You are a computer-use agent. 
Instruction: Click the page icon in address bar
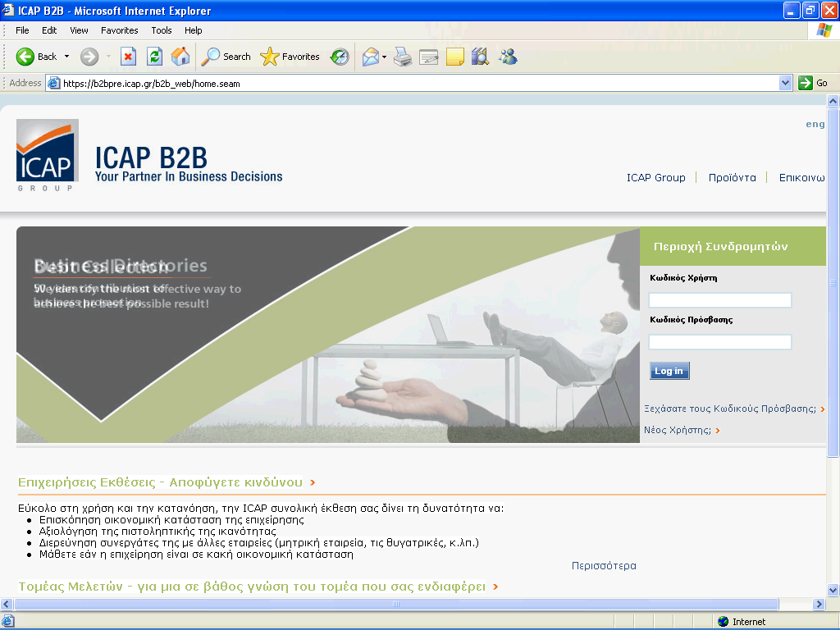[53, 83]
